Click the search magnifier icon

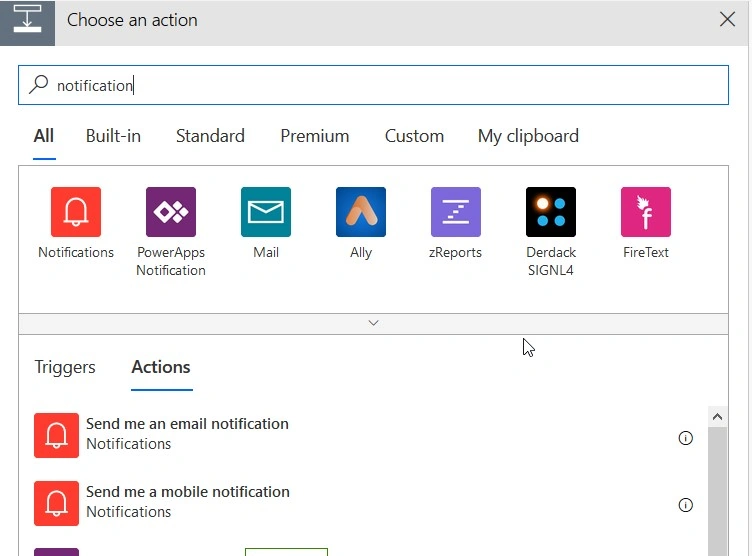pyautogui.click(x=38, y=84)
